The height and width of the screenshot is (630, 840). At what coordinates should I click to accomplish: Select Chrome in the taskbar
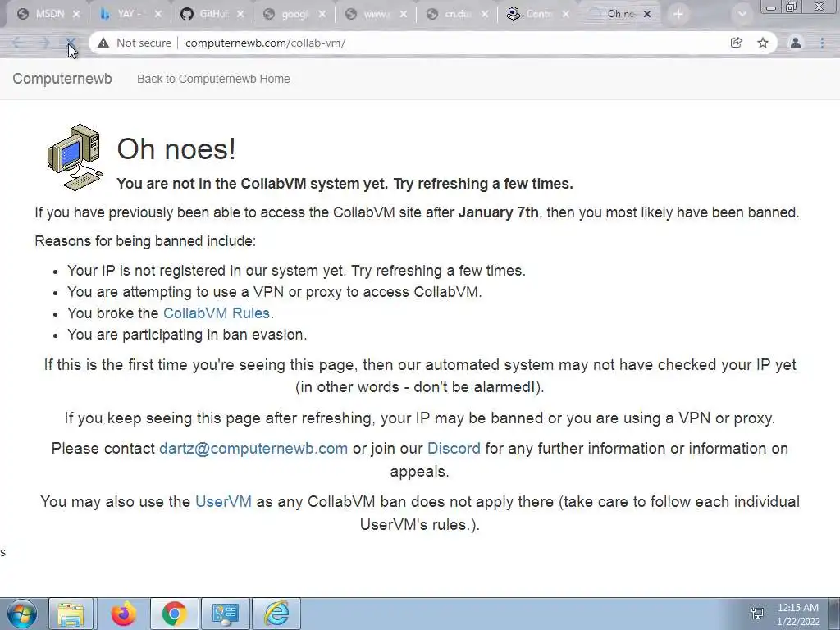pyautogui.click(x=174, y=614)
